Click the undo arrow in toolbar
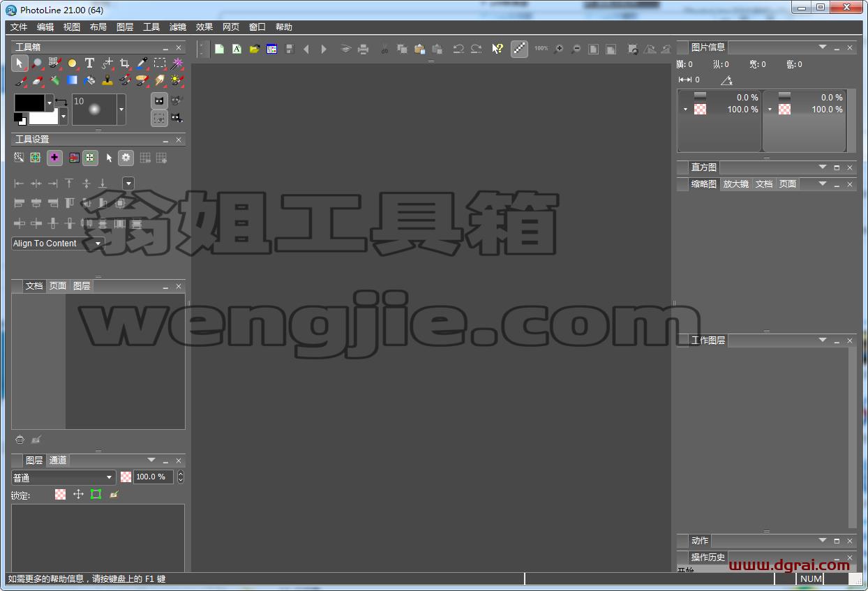Image resolution: width=868 pixels, height=591 pixels. click(458, 49)
